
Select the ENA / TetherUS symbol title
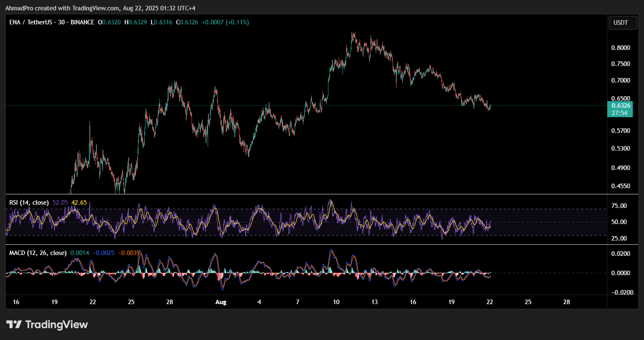pos(31,22)
